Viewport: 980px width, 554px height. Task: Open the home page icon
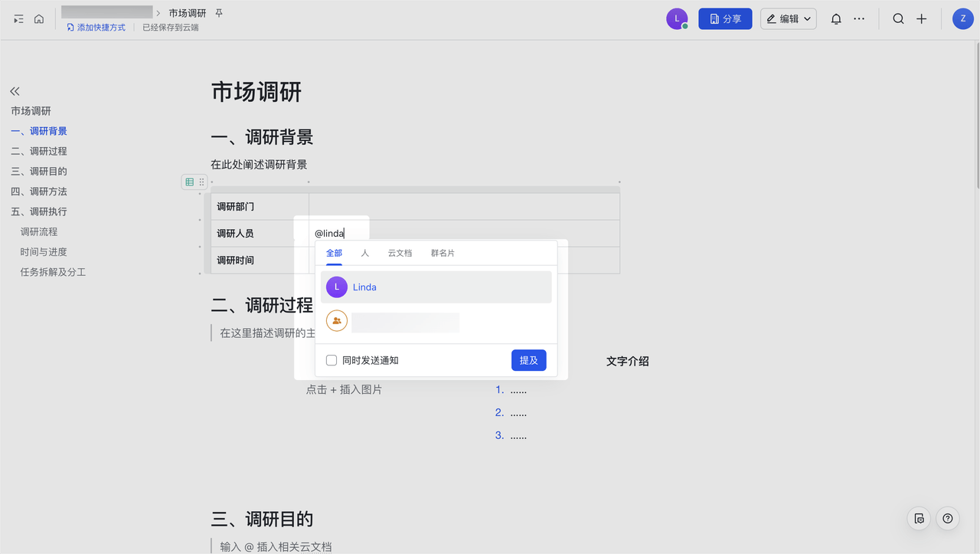pos(39,19)
